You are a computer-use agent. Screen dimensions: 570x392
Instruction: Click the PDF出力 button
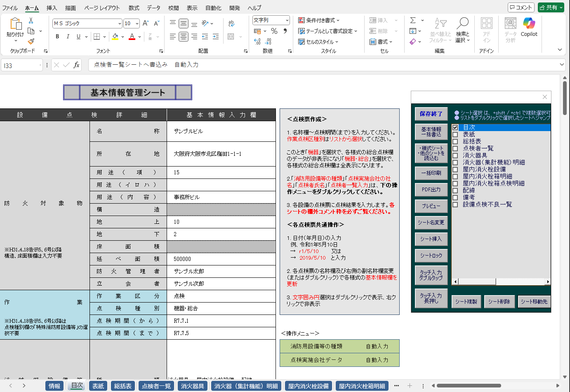tap(431, 190)
